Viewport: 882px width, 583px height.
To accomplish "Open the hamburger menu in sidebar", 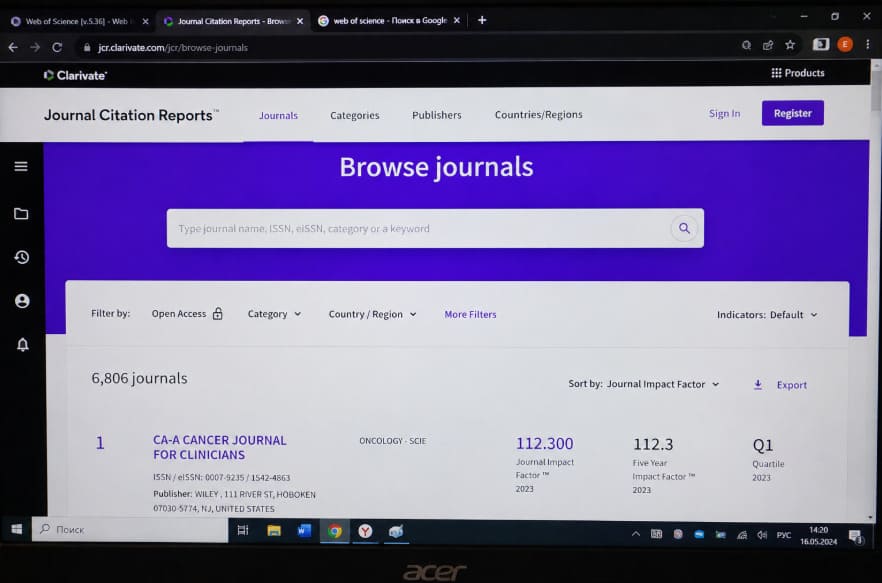I will click(x=21, y=166).
